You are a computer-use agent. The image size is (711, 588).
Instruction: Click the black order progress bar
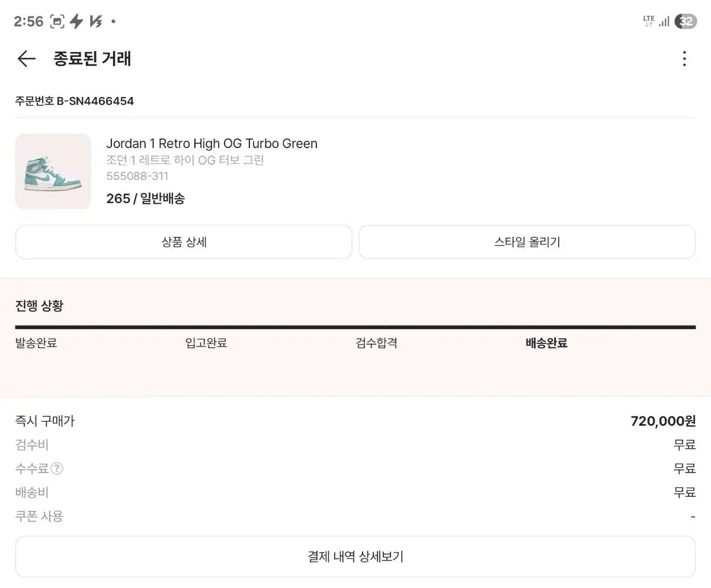(355, 327)
